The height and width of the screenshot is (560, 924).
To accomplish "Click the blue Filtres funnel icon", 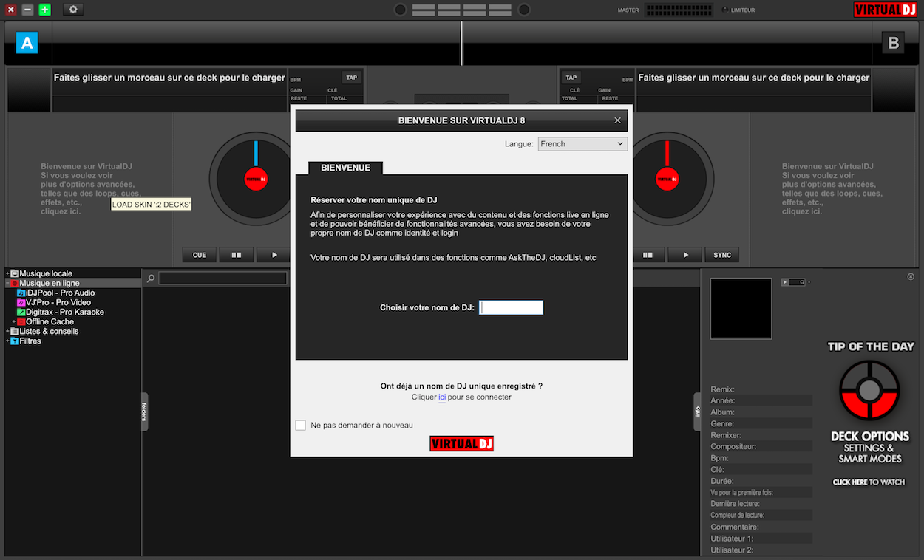I will 15,341.
